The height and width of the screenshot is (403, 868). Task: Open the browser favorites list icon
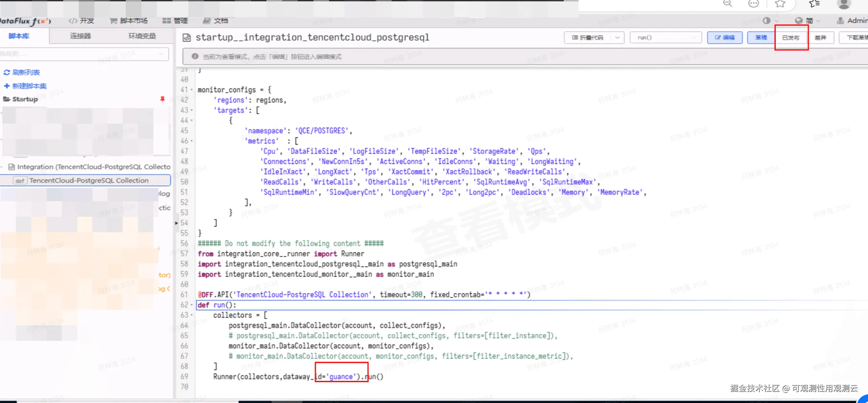[x=814, y=4]
